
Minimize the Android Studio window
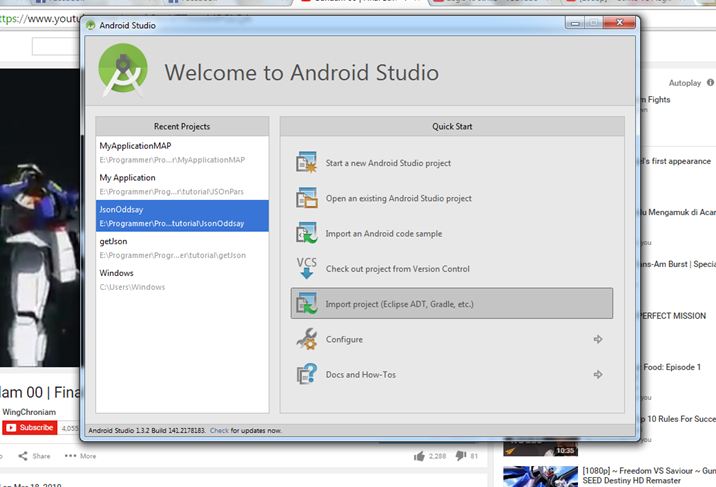tap(574, 22)
